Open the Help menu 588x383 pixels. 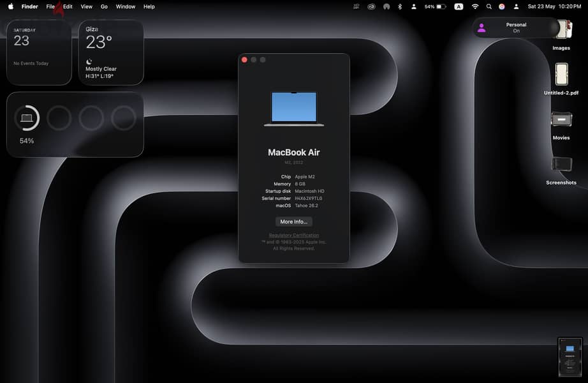pos(149,6)
